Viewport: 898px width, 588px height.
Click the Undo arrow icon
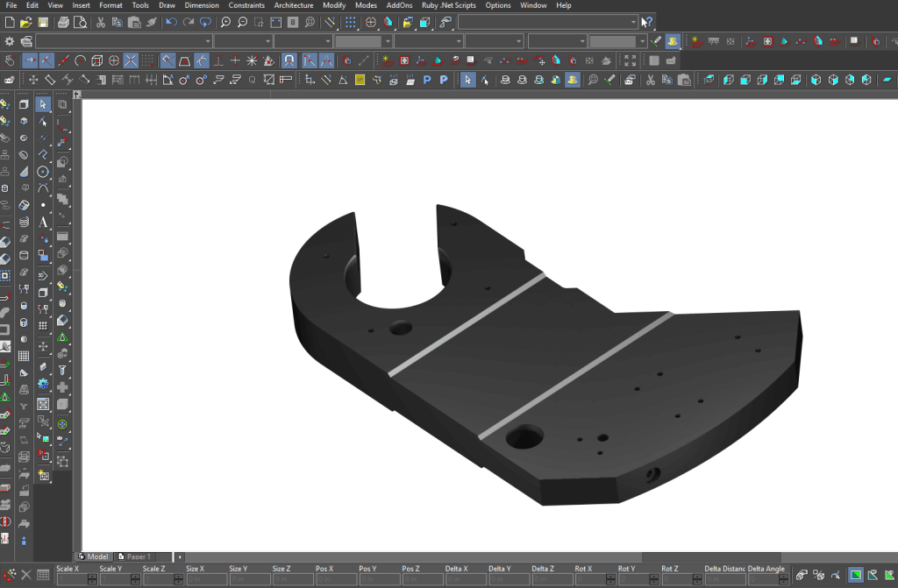click(171, 22)
